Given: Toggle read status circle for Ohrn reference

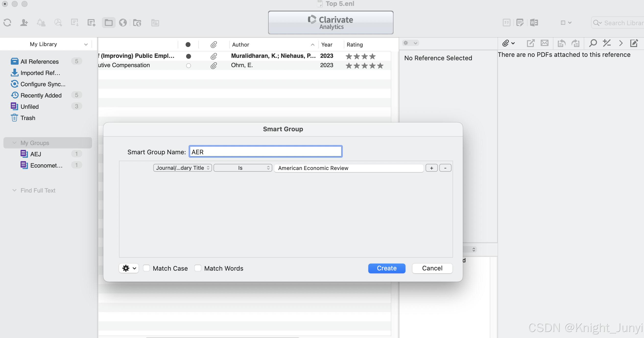Looking at the screenshot, I should point(189,65).
